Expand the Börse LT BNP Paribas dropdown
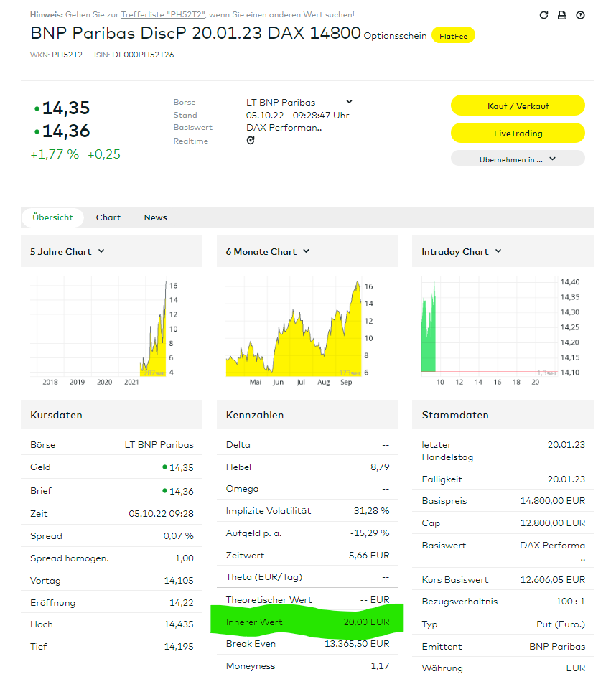 click(x=349, y=102)
